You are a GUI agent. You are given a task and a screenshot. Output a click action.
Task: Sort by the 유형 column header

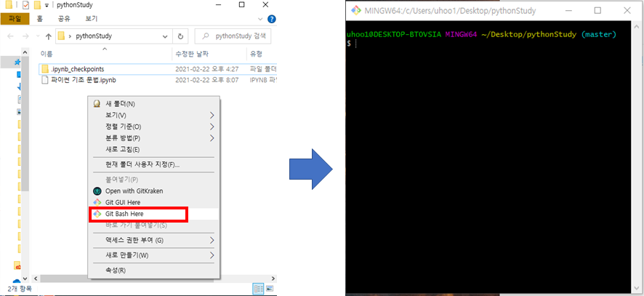click(256, 54)
